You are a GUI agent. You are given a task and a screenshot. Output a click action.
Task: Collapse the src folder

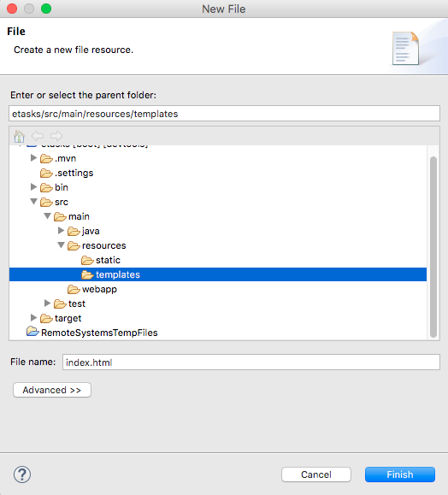click(x=33, y=202)
